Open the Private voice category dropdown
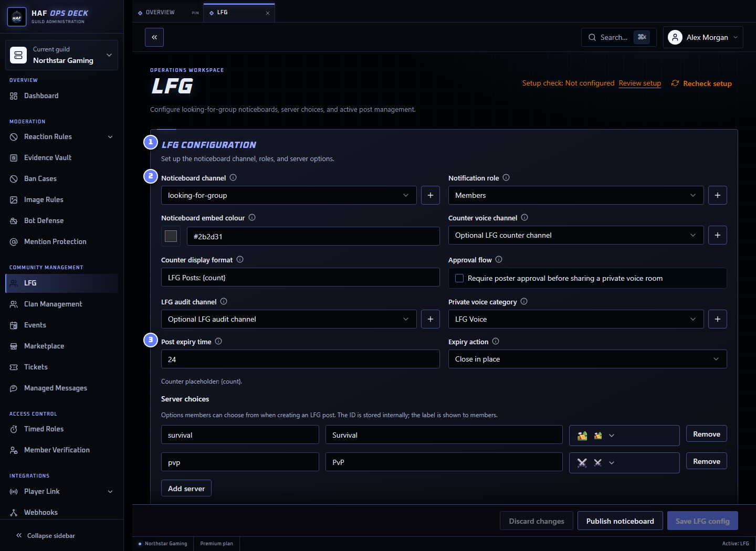The width and height of the screenshot is (756, 551). pos(576,319)
